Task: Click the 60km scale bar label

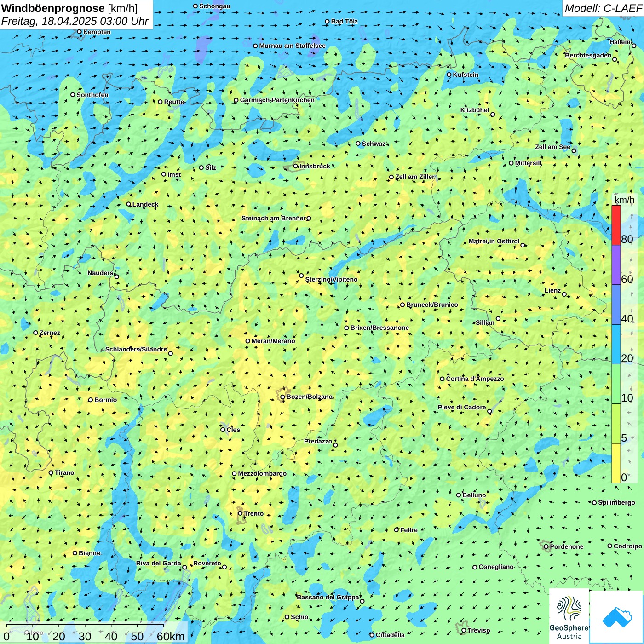Action: [x=171, y=636]
